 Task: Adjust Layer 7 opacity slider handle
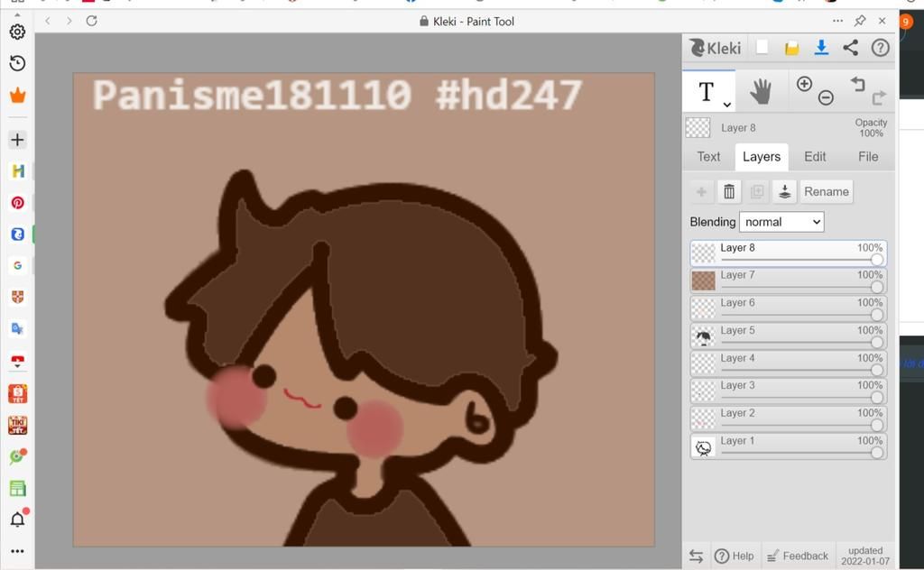click(x=877, y=287)
